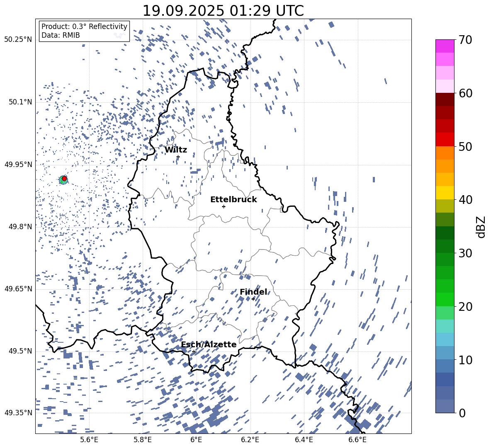Screen dimensions: 491x448
Task: Click the 49.8°N latitude label
Action: (x=20, y=227)
